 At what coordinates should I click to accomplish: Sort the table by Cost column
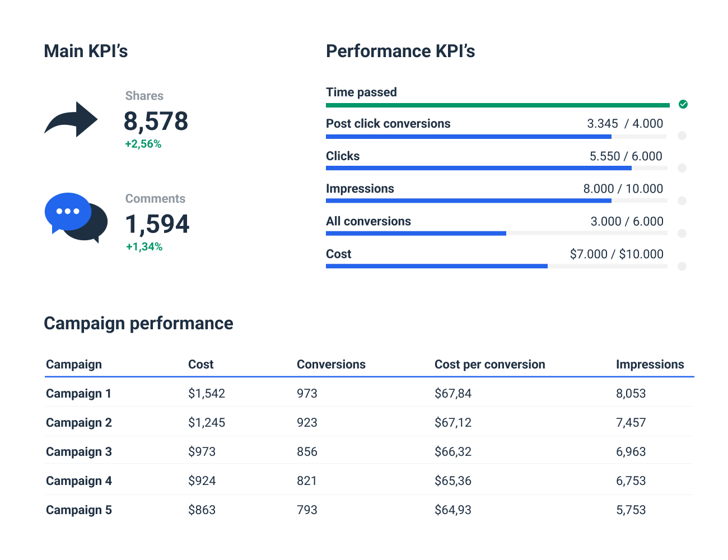click(200, 364)
